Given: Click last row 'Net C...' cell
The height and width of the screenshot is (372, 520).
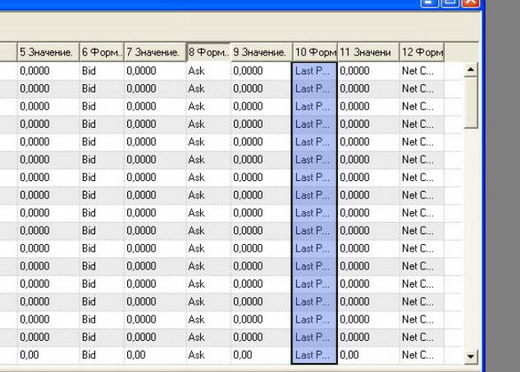Looking at the screenshot, I should point(422,355).
